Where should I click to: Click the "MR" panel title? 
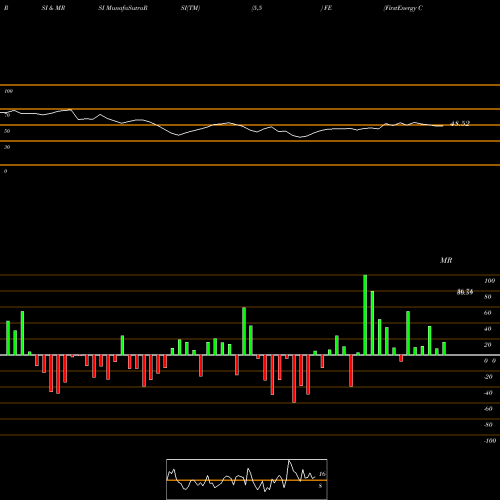click(x=446, y=260)
